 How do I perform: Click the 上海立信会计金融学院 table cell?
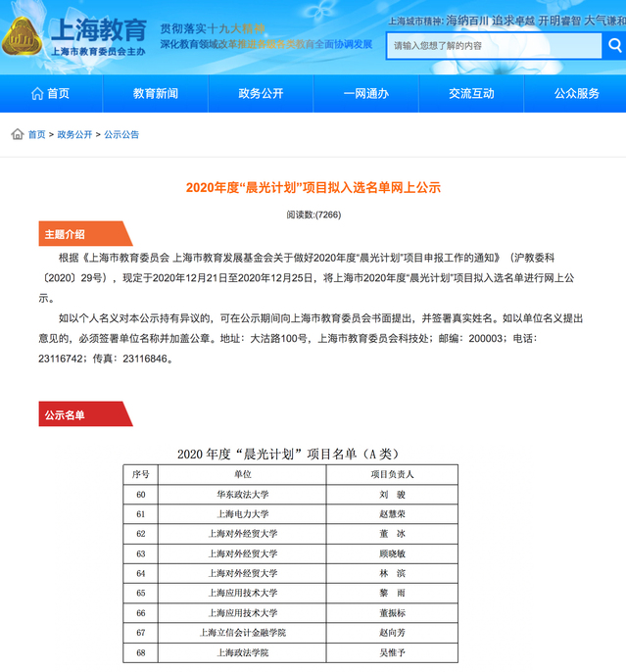[x=242, y=632]
